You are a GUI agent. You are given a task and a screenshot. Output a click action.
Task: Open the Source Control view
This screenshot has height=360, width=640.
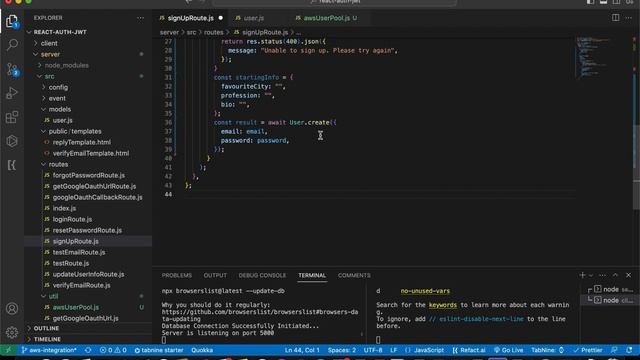tap(12, 69)
